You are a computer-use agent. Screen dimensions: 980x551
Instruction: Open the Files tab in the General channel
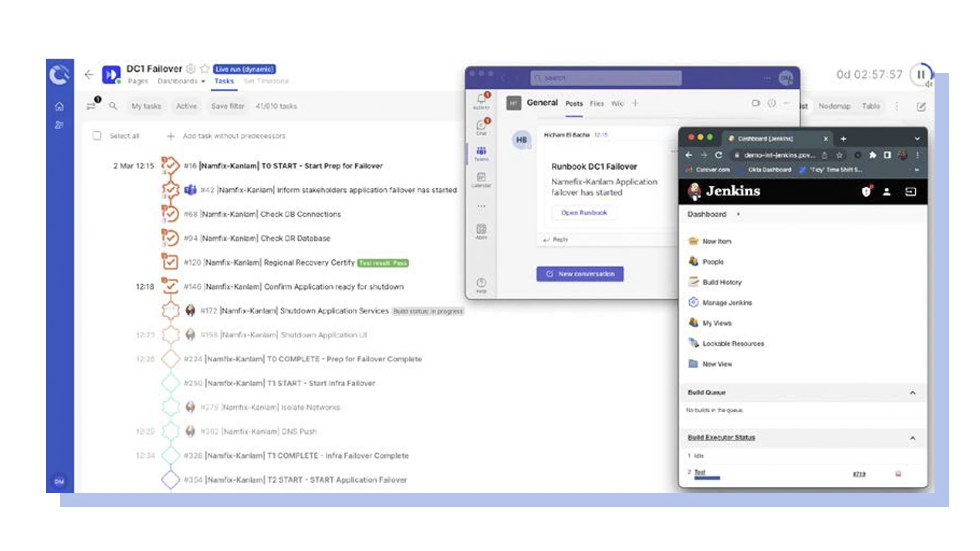596,104
